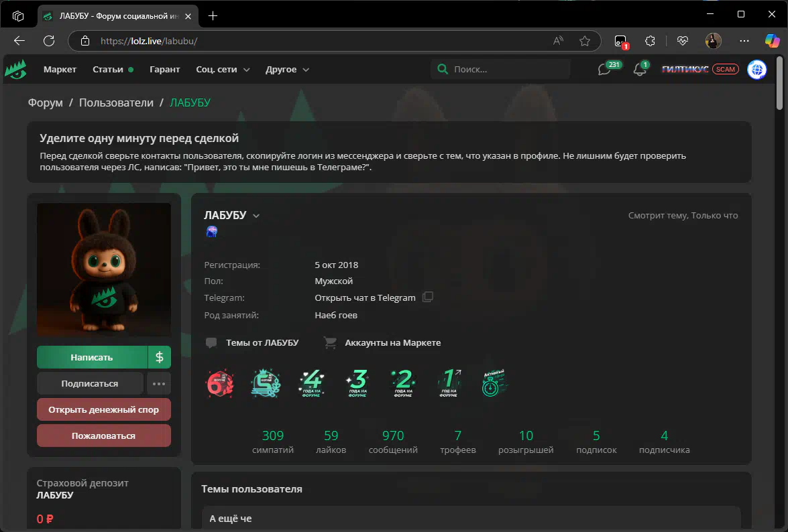Expand the ЛАБУБУ username chevron

[x=256, y=216]
